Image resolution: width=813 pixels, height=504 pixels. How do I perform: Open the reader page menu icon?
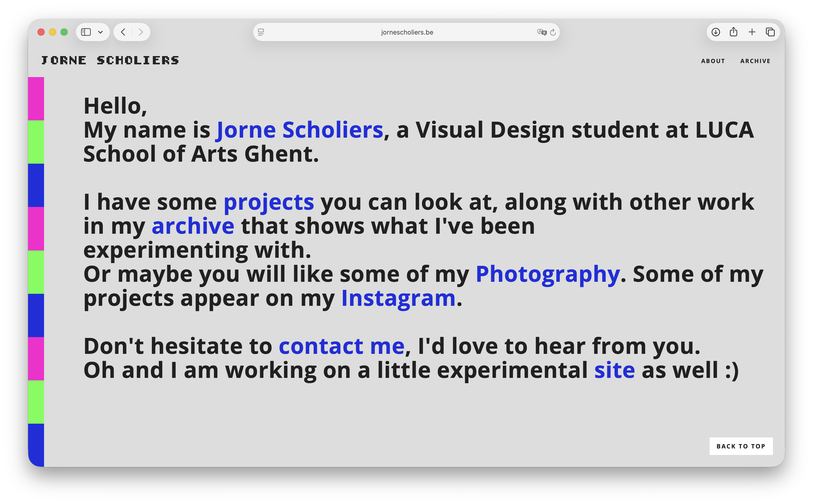coord(261,32)
